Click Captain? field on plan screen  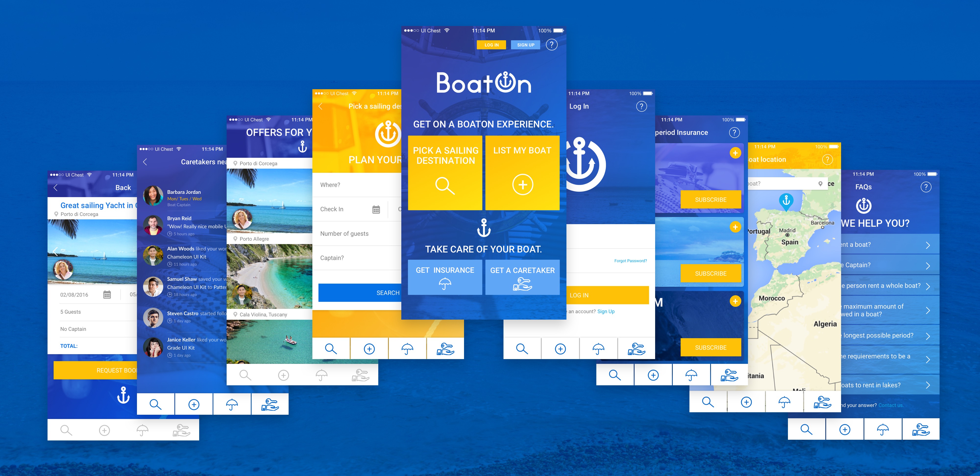pyautogui.click(x=357, y=258)
